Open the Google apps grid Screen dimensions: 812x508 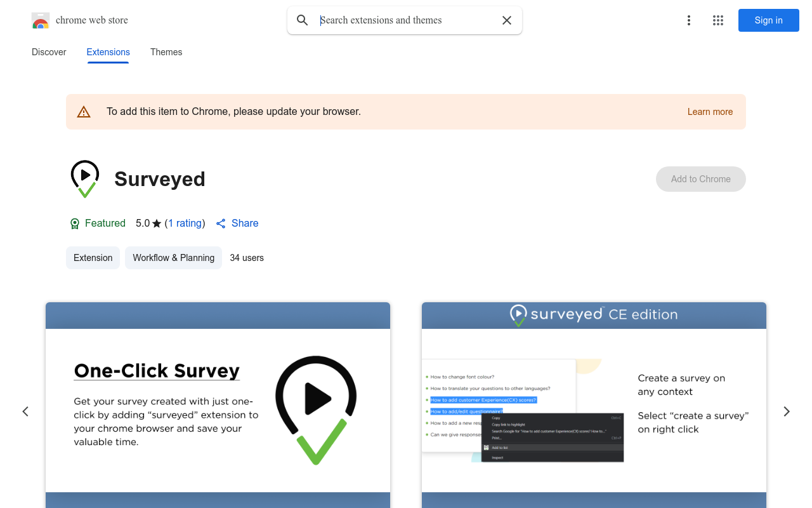pos(718,20)
